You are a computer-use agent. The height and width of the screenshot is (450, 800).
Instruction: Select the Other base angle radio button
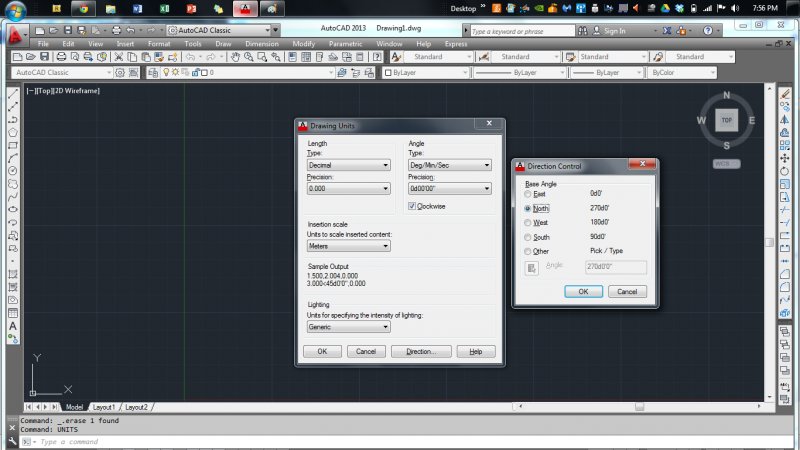pyautogui.click(x=528, y=251)
